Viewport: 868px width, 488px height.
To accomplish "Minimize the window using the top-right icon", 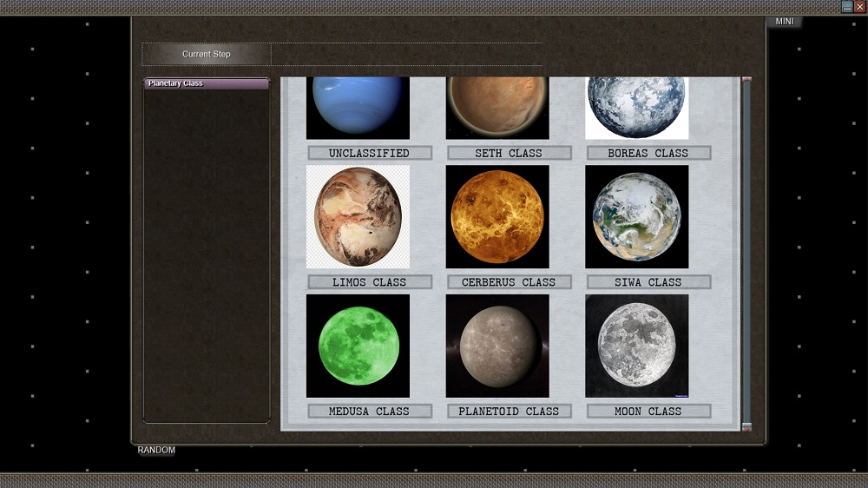I will pos(847,7).
